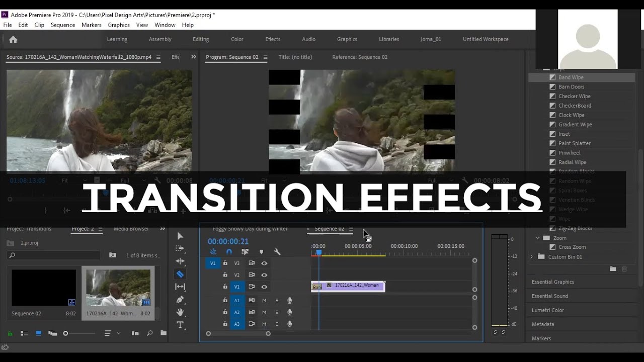The height and width of the screenshot is (362, 644).
Task: Toggle track lock on A3
Action: point(225,324)
